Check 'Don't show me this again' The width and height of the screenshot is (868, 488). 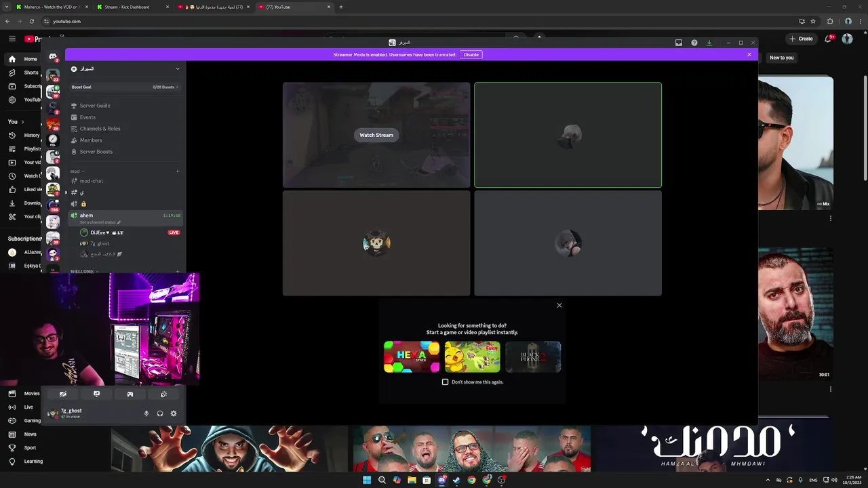[446, 382]
